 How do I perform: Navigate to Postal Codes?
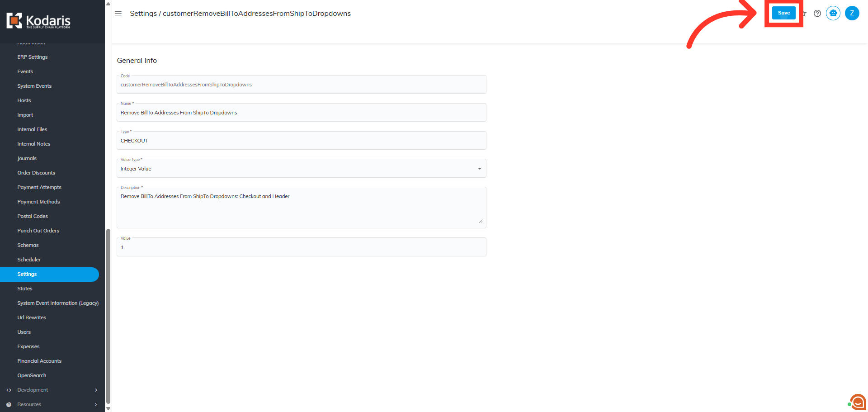tap(33, 216)
